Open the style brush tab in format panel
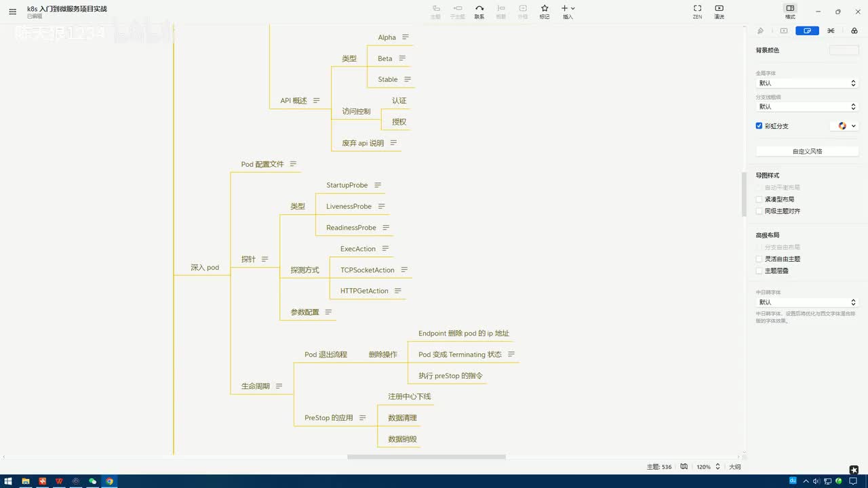The height and width of the screenshot is (488, 868). coord(760,30)
